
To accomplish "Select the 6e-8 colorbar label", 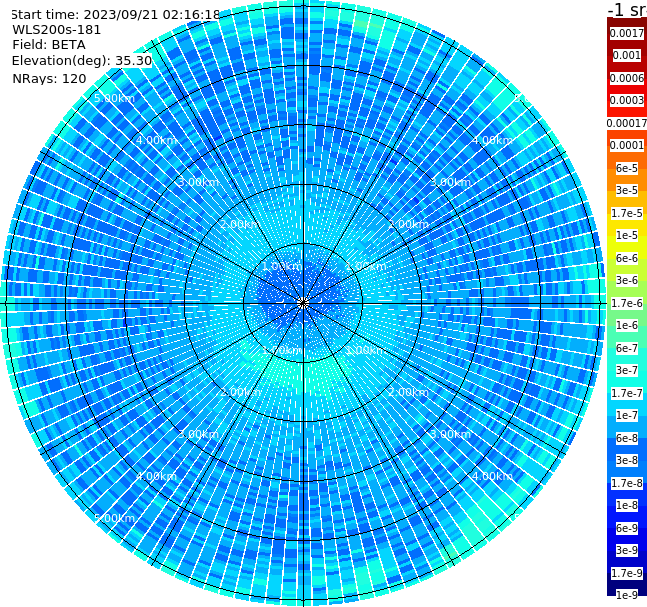I will [627, 438].
